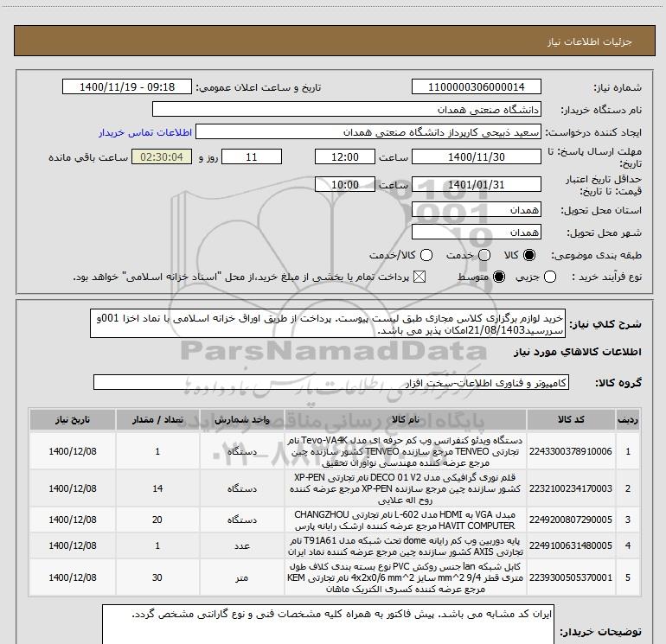Choose the جزیی purchase type radio
Screen dimensions: 666x644
[550, 277]
